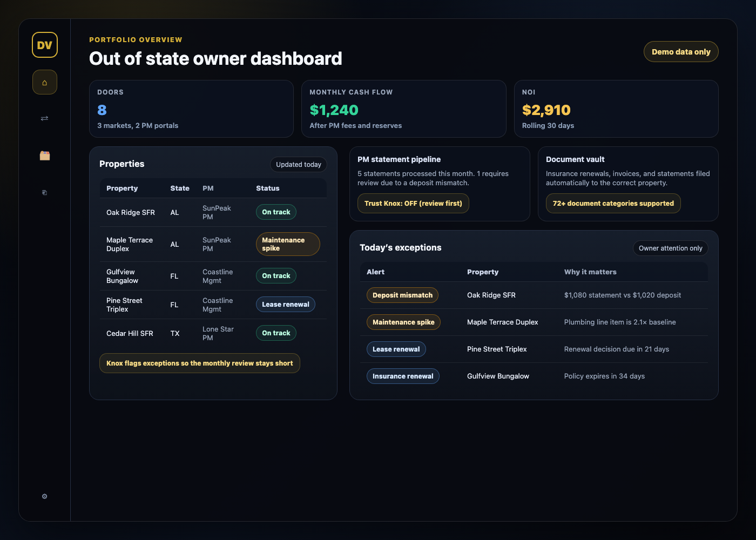Click the Document vault heading

(x=575, y=159)
